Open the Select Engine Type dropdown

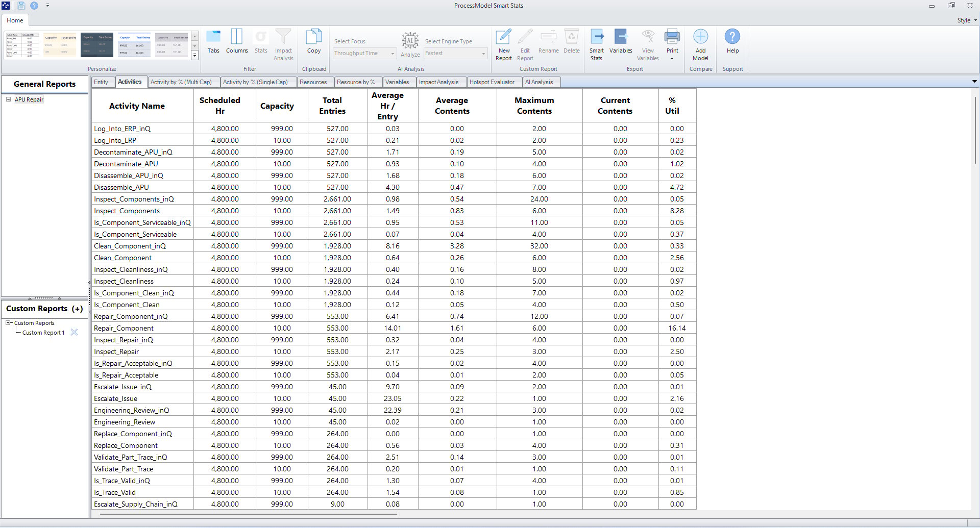pyautogui.click(x=455, y=54)
